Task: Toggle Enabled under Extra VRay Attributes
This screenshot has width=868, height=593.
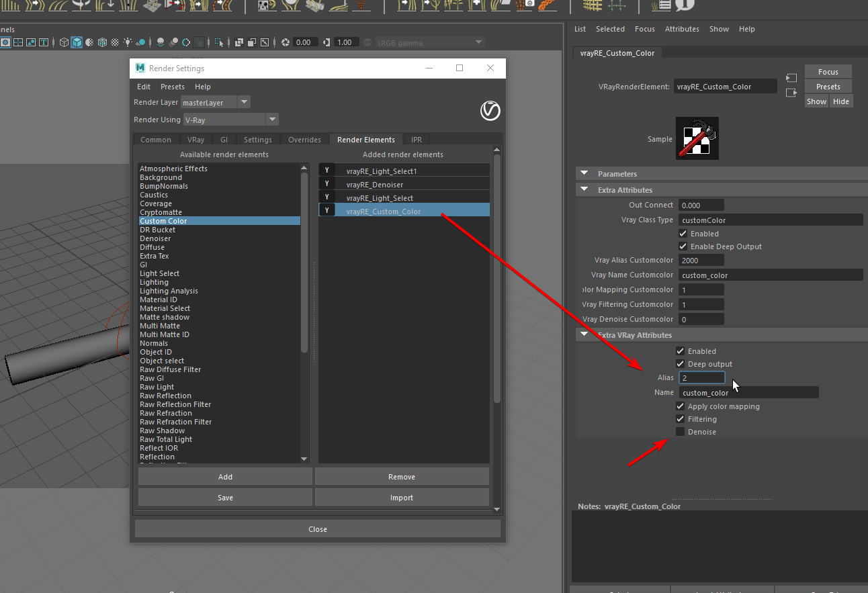Action: coord(681,351)
